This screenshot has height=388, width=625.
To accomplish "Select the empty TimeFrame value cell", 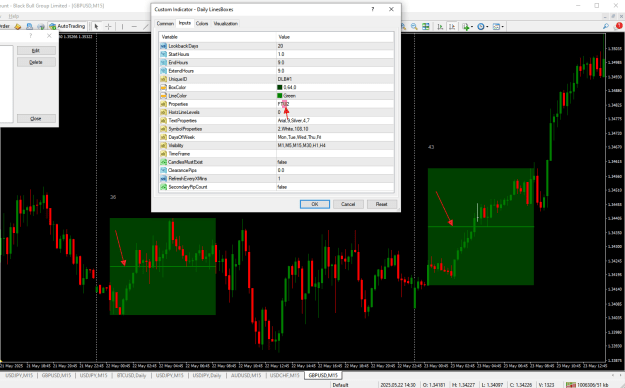I will 335,154.
